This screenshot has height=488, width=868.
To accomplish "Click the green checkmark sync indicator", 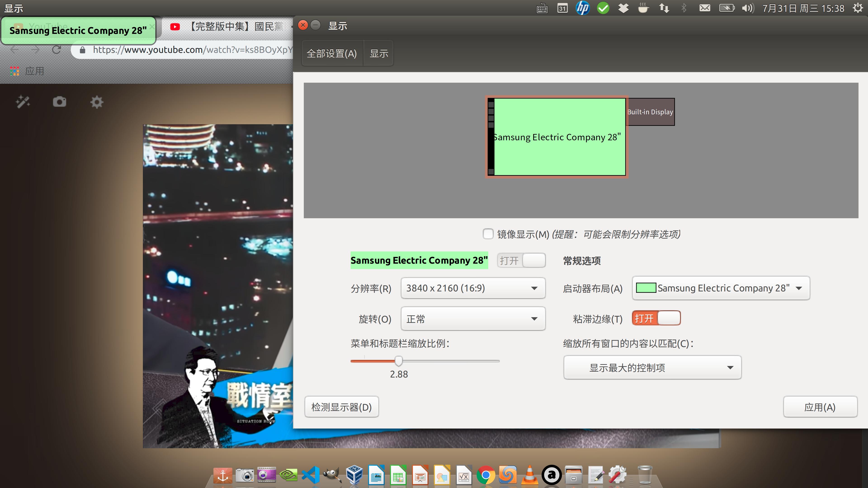I will (x=603, y=8).
